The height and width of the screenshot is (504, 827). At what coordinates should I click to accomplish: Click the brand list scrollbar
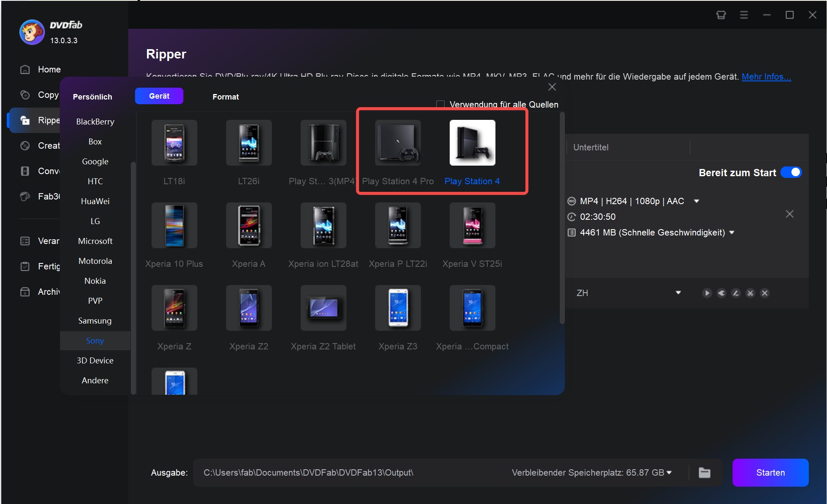tap(133, 277)
